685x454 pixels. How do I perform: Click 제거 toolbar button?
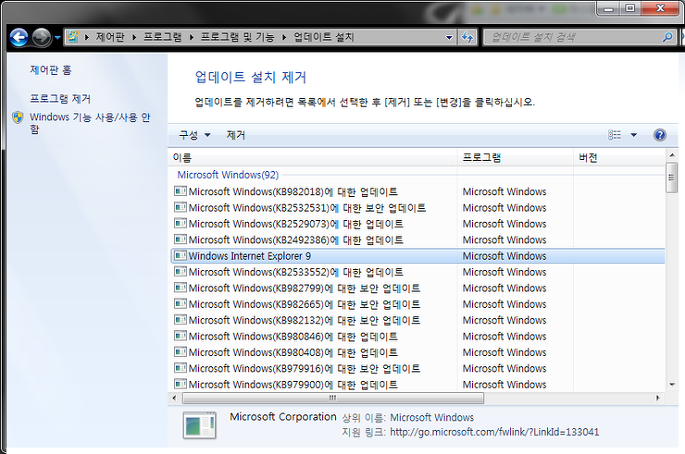pyautogui.click(x=236, y=135)
